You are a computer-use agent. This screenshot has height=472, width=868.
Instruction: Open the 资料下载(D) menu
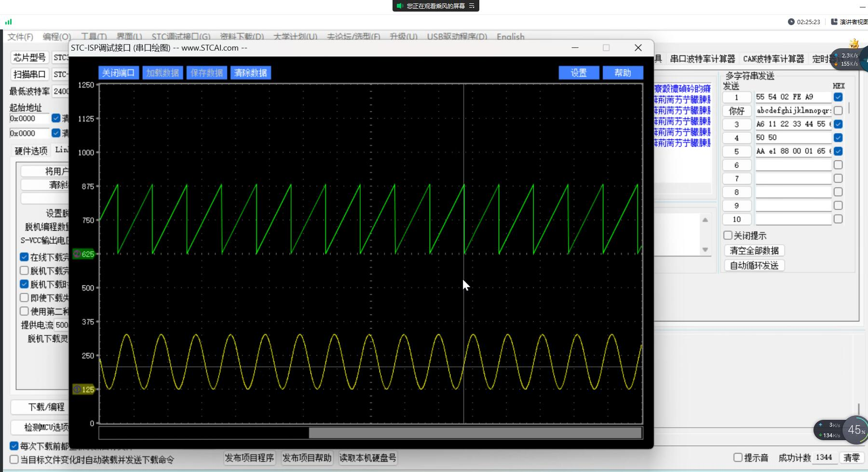pos(242,37)
